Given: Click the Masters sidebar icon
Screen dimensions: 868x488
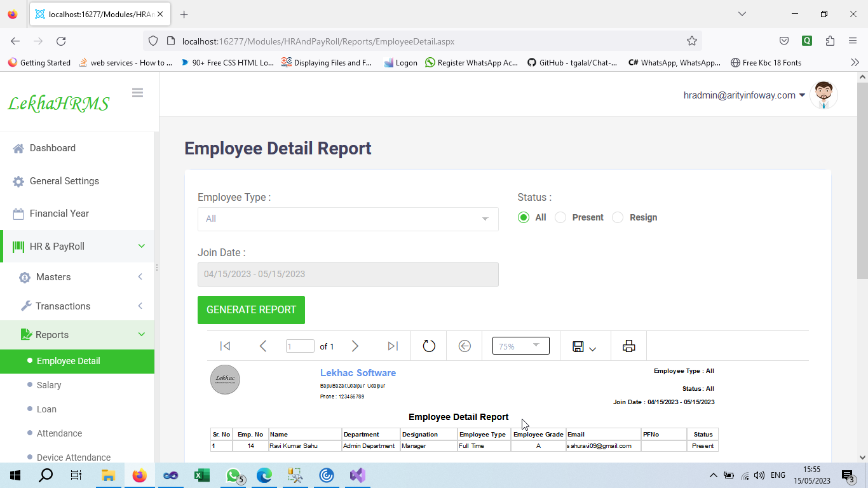Looking at the screenshot, I should (x=25, y=277).
